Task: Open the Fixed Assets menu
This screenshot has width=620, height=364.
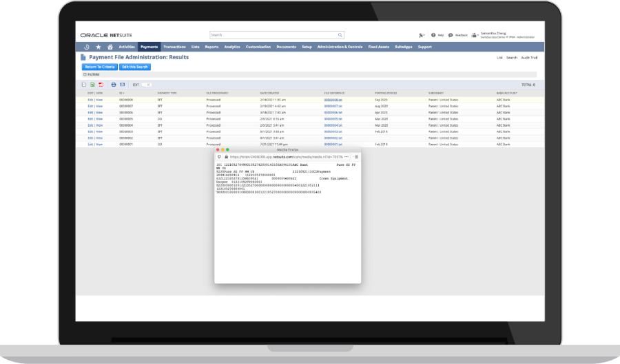Action: tap(378, 47)
